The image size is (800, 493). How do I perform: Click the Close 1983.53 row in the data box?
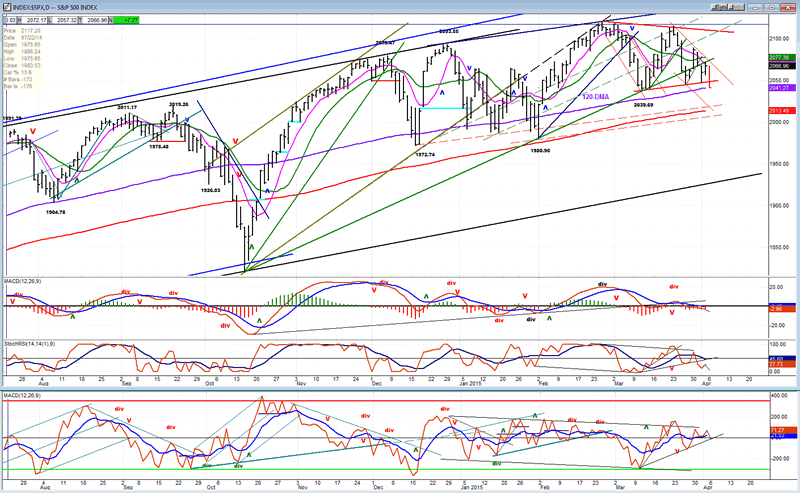pyautogui.click(x=22, y=65)
